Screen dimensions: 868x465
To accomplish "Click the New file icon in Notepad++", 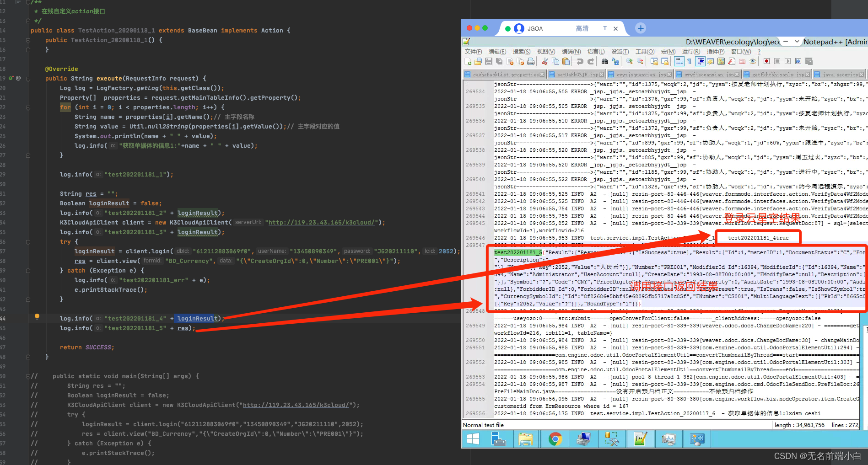I will (x=468, y=61).
